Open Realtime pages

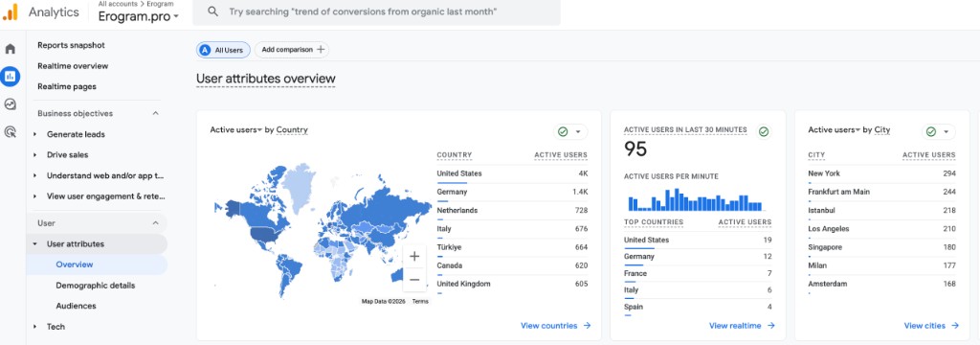point(67,86)
